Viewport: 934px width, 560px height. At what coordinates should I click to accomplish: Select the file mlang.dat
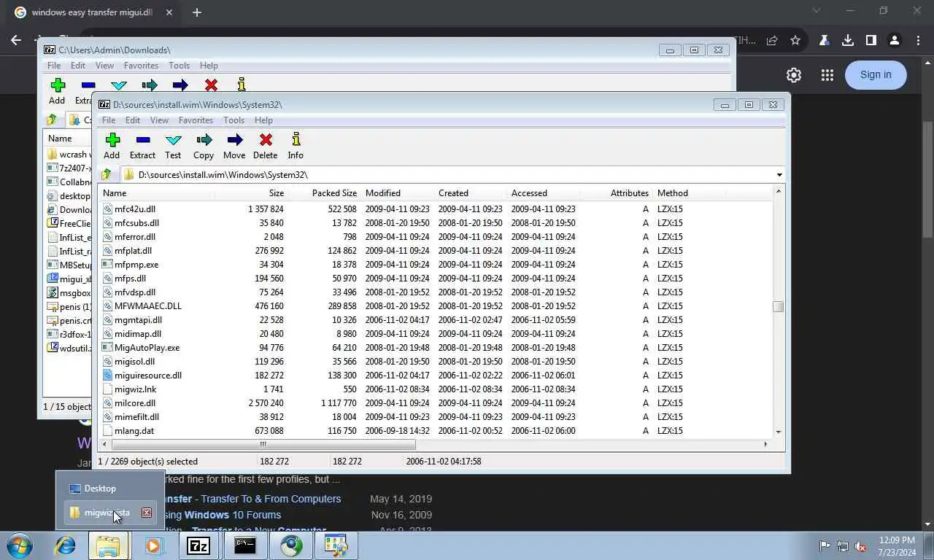(134, 431)
